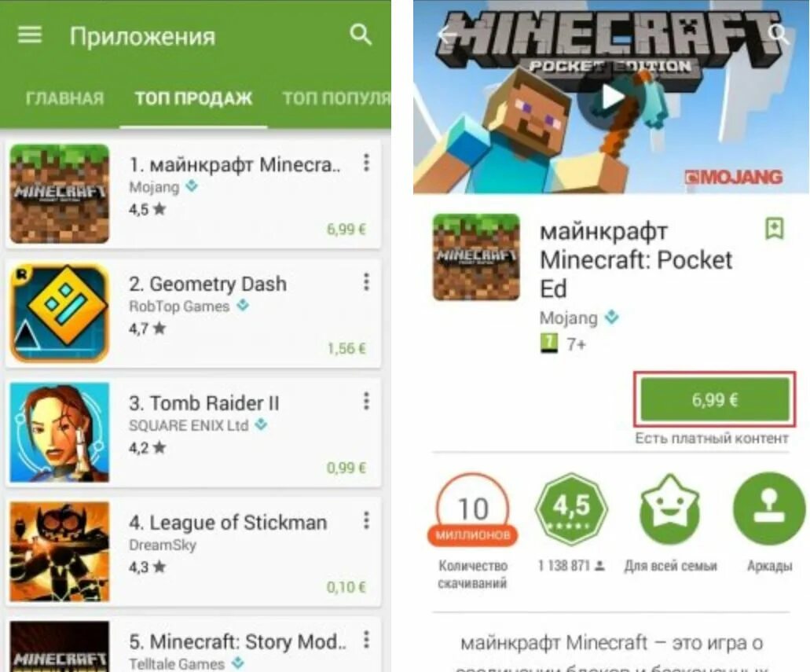This screenshot has width=810, height=672.
Task: Buy Minecraft with the 6,99 € button
Action: click(715, 399)
